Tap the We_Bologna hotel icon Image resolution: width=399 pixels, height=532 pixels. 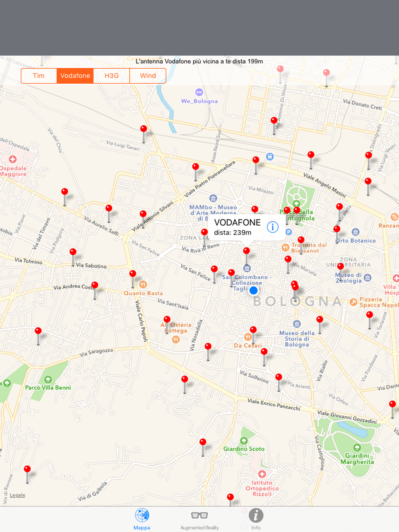(x=199, y=92)
